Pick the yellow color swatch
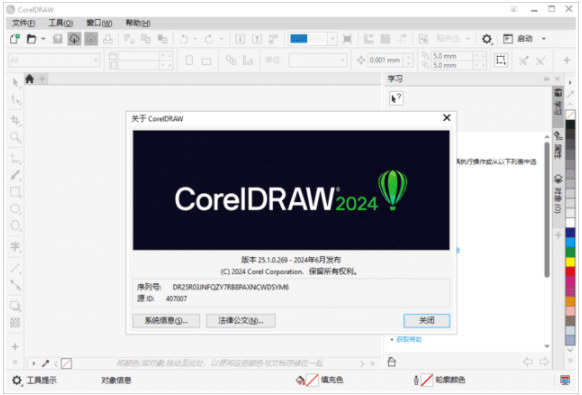Screen dimensions: 582x395 pyautogui.click(x=570, y=262)
